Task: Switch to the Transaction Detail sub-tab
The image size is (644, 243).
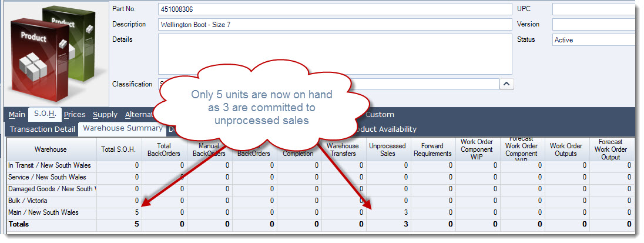Action: click(x=42, y=129)
